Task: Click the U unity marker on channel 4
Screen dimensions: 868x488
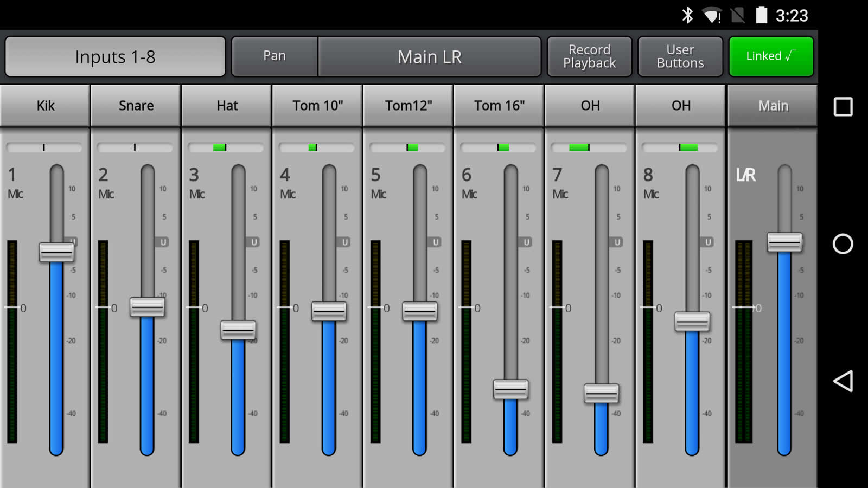Action: pyautogui.click(x=344, y=242)
